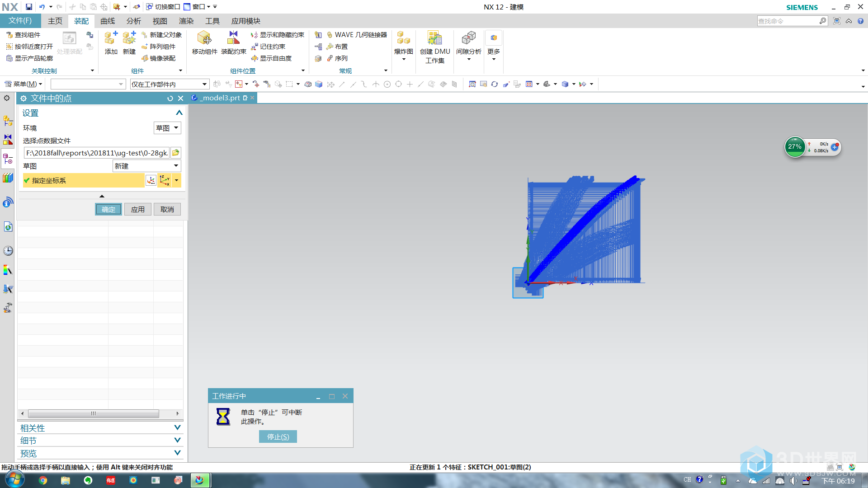
Task: Open the Menu (菜单) dropdown
Action: pos(23,84)
